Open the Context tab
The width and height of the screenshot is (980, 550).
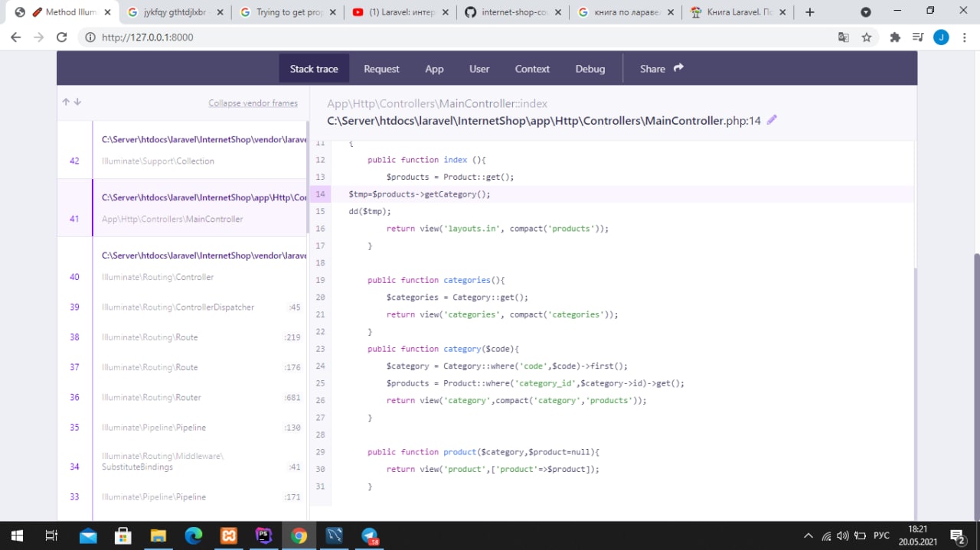(532, 69)
